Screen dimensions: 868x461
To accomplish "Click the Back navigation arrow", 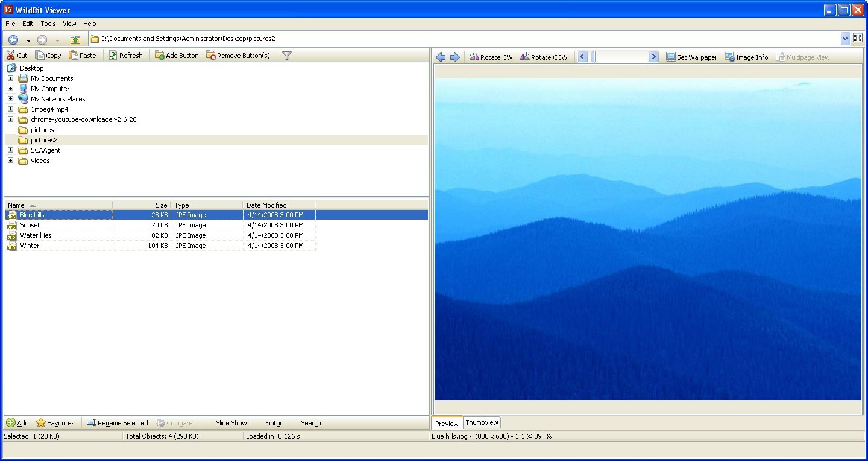I will [x=13, y=40].
